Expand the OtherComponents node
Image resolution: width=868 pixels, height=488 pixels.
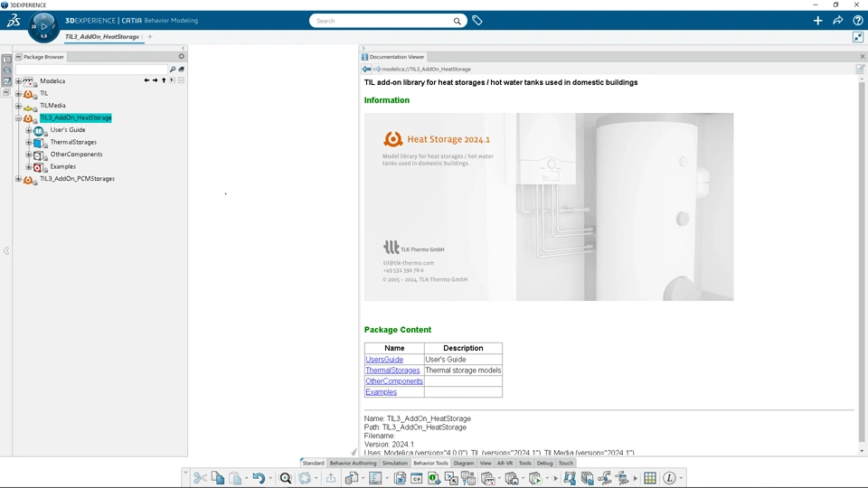pyautogui.click(x=29, y=155)
